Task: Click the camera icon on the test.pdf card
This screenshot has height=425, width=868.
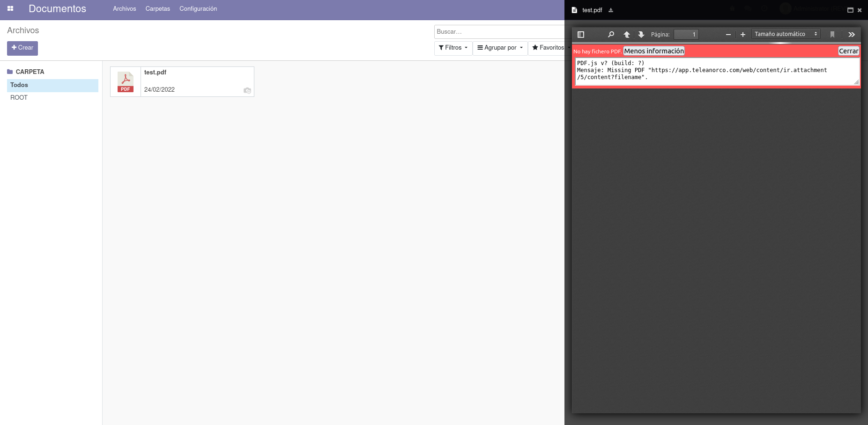Action: tap(247, 91)
